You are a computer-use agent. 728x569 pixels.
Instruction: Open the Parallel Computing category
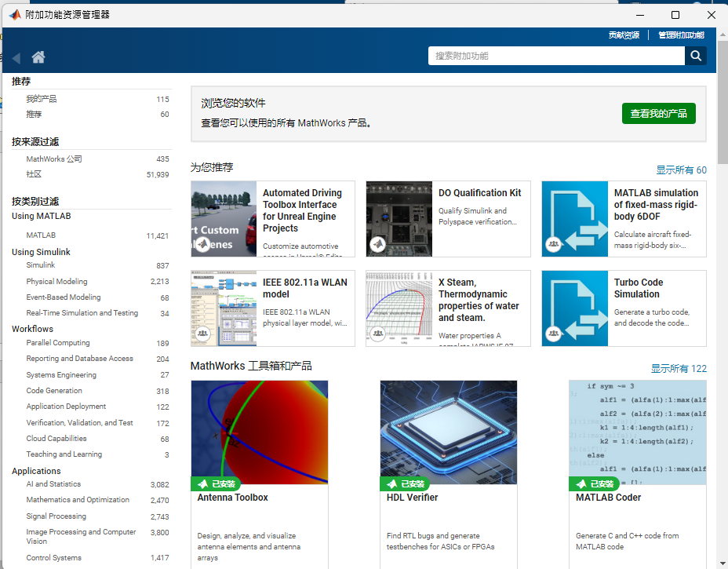58,343
